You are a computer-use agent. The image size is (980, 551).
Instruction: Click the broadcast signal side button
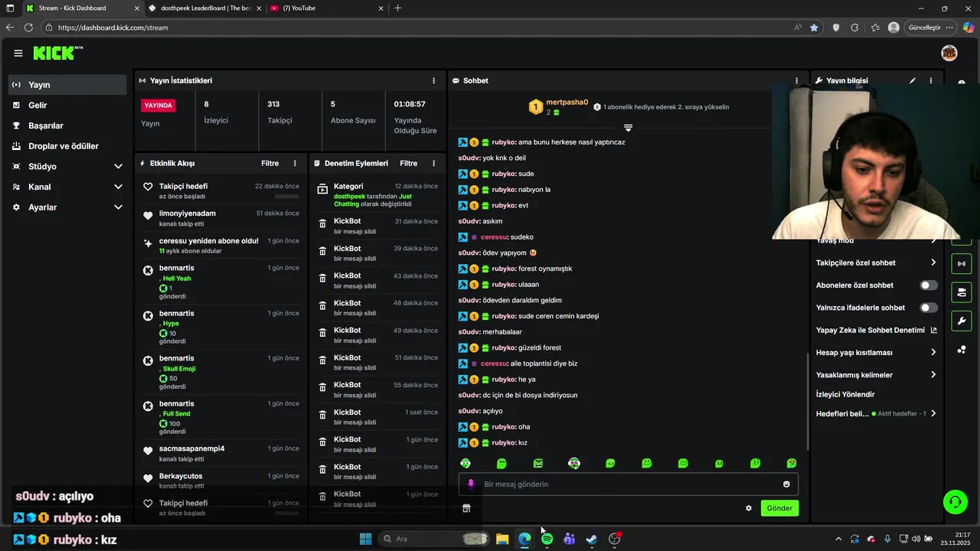click(x=962, y=264)
